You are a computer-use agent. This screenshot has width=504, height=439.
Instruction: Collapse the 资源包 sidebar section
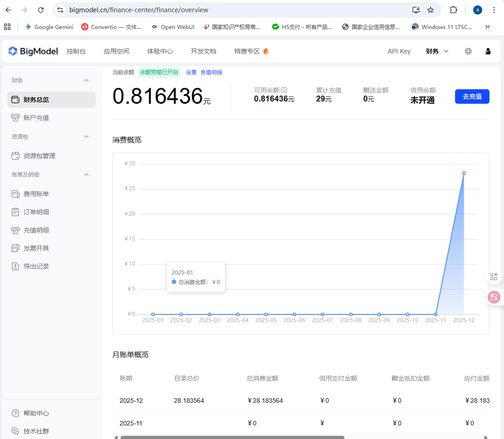pyautogui.click(x=87, y=136)
